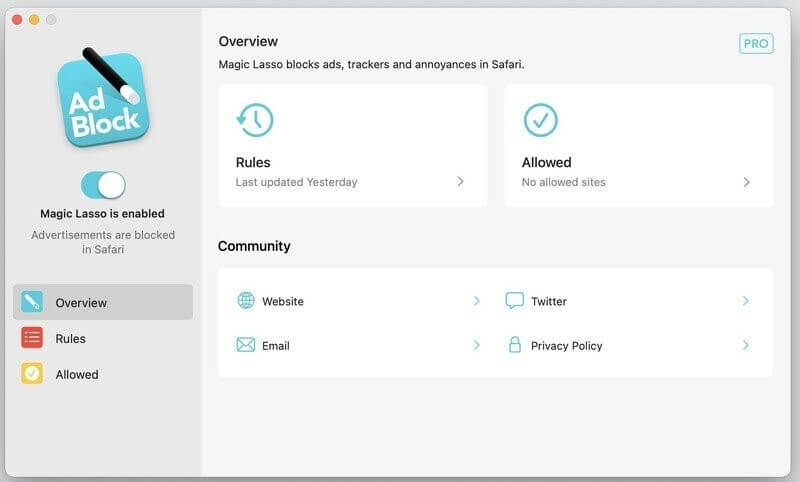Click the Allowed circled checkmark icon
Image resolution: width=800 pixels, height=482 pixels.
pyautogui.click(x=540, y=120)
